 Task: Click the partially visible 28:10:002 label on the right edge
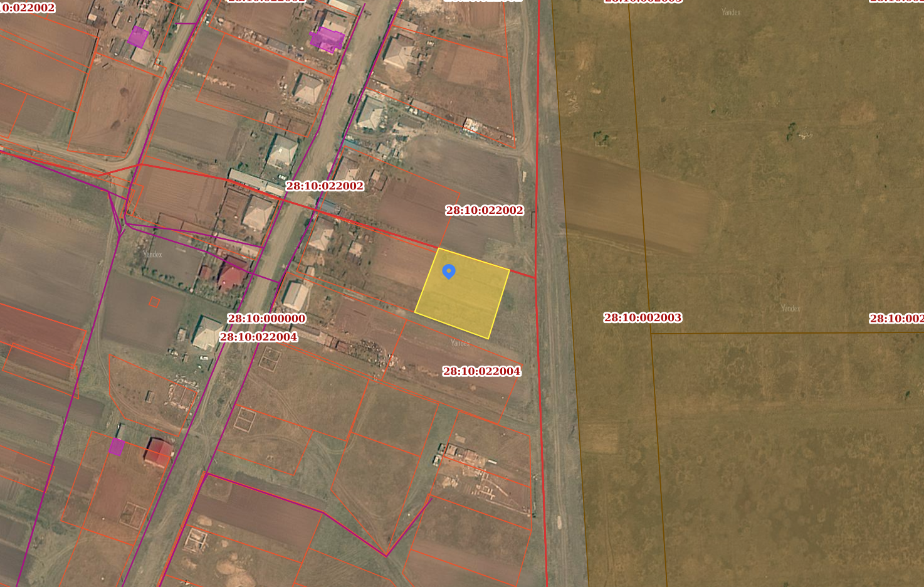(896, 319)
